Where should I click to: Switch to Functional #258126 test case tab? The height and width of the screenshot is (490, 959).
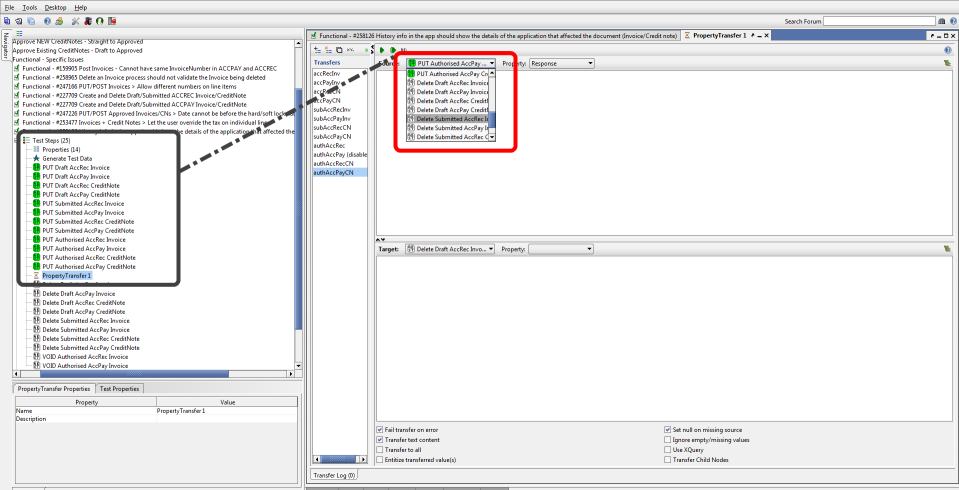click(494, 35)
